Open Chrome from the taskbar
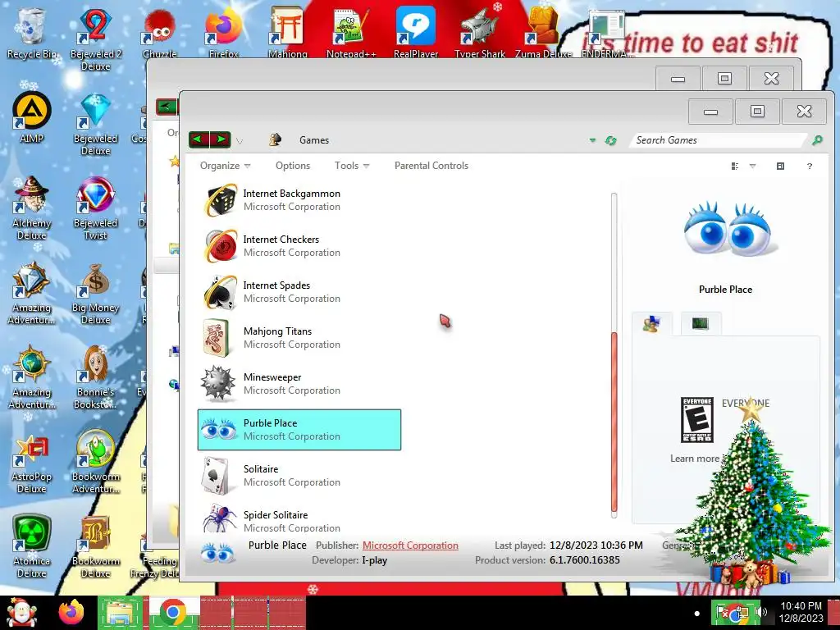The width and height of the screenshot is (840, 630). click(x=172, y=613)
